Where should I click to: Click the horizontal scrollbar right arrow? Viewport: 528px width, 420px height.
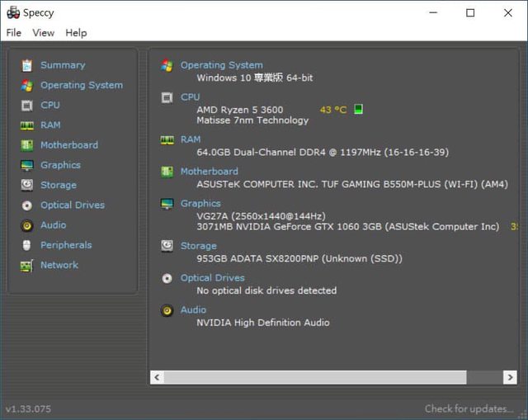510,377
